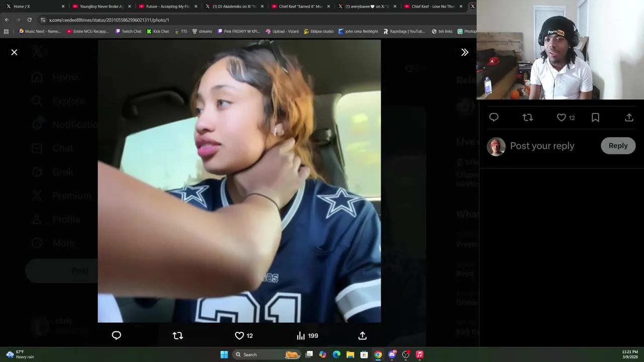The height and width of the screenshot is (362, 644).
Task: Open the 'streams' bookmark
Action: coord(202,31)
